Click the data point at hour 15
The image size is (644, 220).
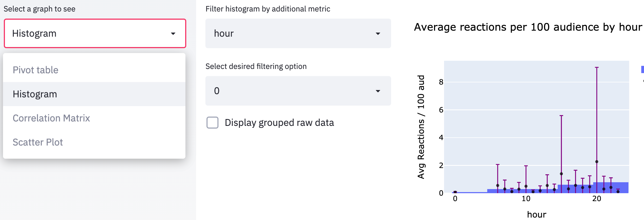point(561,174)
